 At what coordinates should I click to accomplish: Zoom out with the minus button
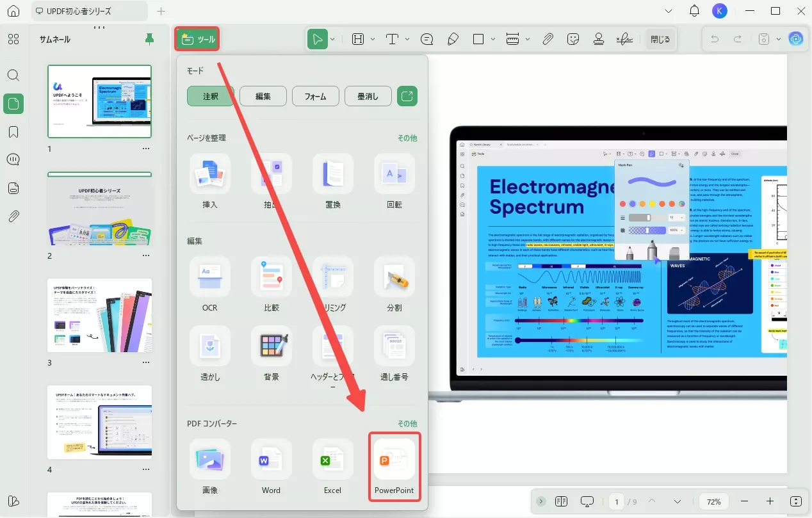pos(744,501)
